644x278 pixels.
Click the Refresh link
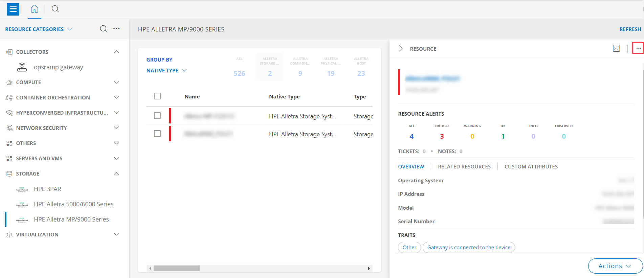tap(630, 29)
